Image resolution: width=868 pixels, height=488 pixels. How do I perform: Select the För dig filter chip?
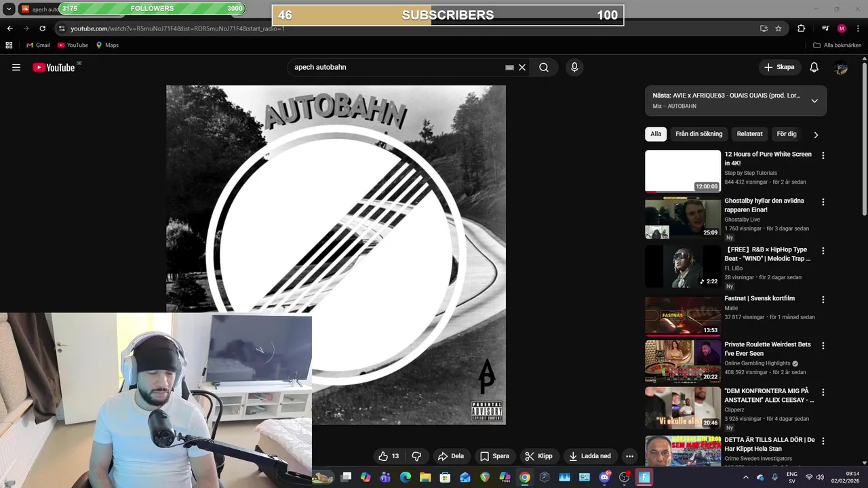point(787,134)
